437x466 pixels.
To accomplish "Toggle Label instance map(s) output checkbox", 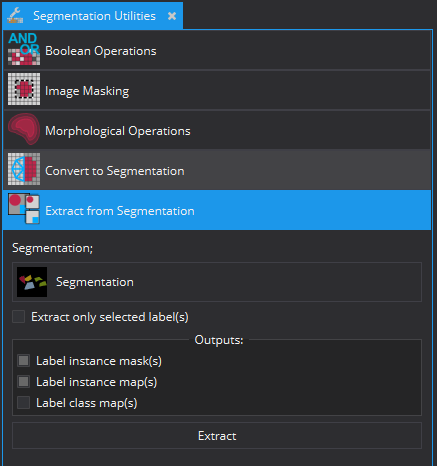I will coord(23,382).
